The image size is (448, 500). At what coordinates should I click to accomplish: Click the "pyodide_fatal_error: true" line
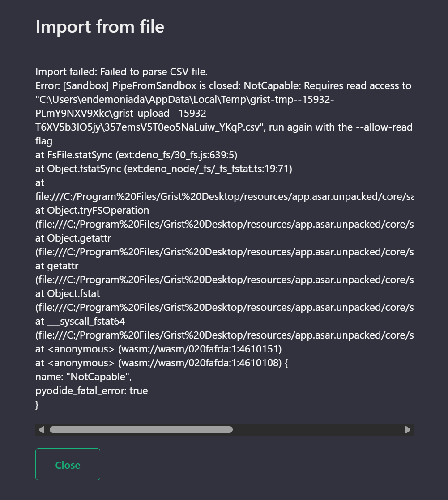[x=92, y=390]
